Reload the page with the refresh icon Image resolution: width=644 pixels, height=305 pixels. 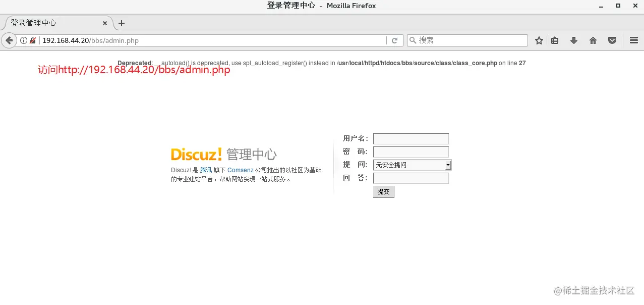pos(395,40)
